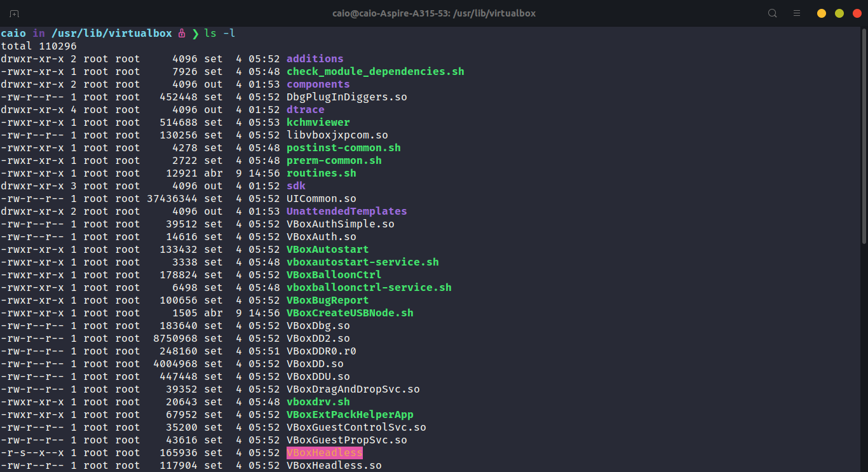Click the 'additions' directory name

pyautogui.click(x=315, y=58)
